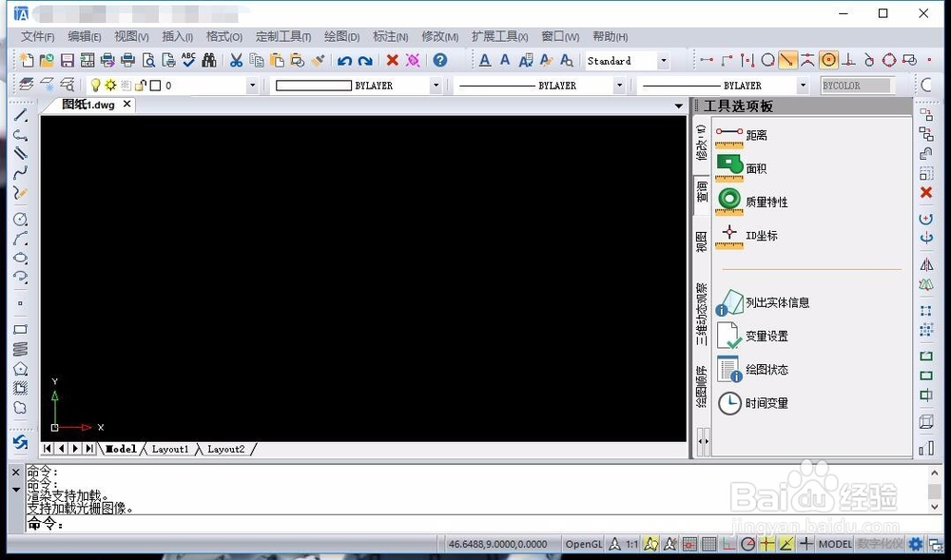The width and height of the screenshot is (951, 560).
Task: Click the Time variable (时间变量) clock icon
Action: pos(729,403)
